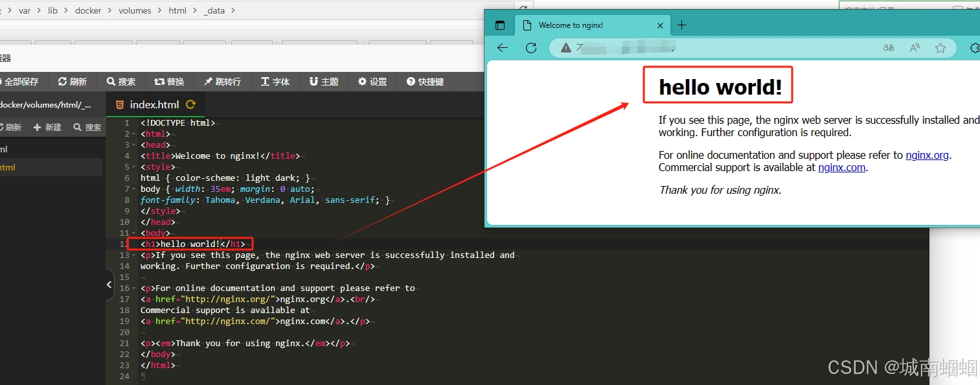Click the read aloud icon in the address bar

(x=915, y=47)
